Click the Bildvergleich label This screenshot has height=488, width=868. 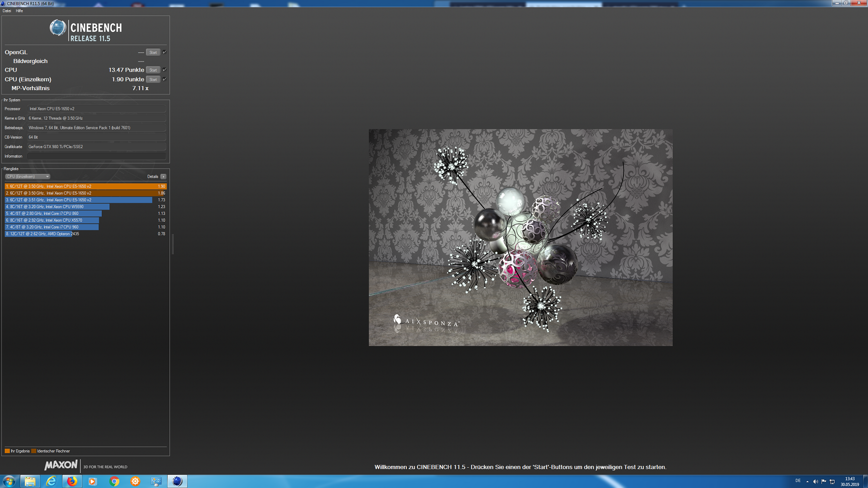(31, 61)
